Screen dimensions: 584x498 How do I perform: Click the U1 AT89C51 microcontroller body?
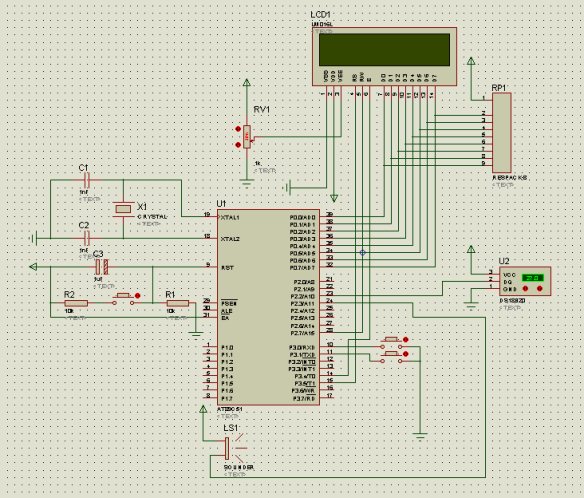click(x=268, y=307)
